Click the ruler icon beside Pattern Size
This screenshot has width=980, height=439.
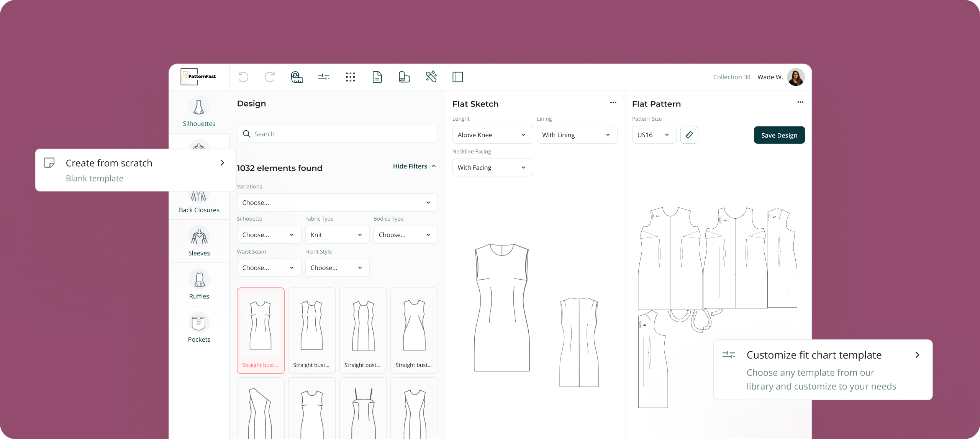(689, 135)
